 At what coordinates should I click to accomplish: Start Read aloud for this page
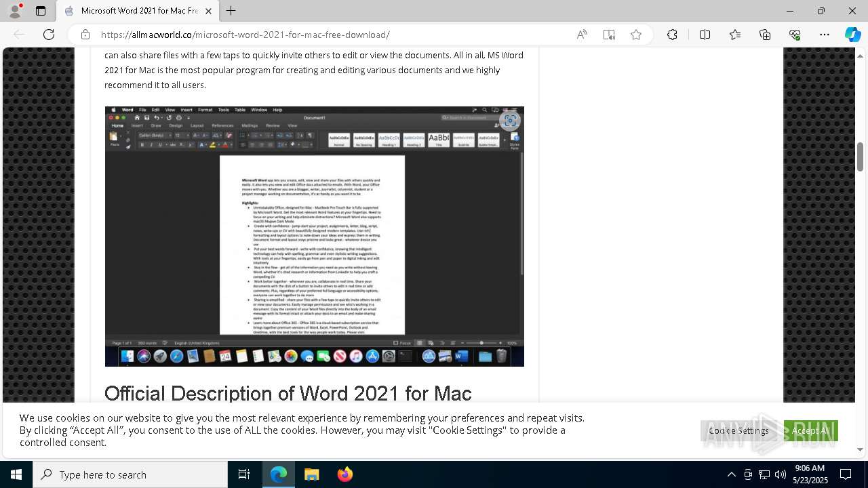(x=582, y=35)
